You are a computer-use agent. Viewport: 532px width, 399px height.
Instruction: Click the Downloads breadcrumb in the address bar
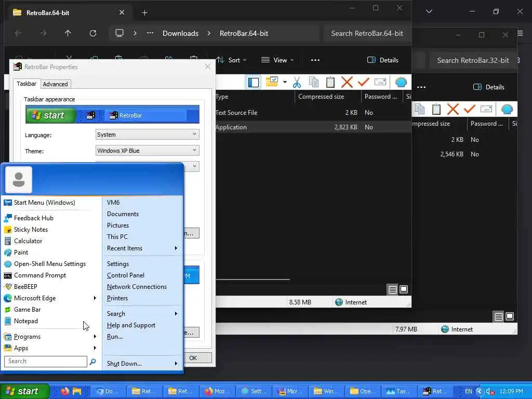(180, 33)
